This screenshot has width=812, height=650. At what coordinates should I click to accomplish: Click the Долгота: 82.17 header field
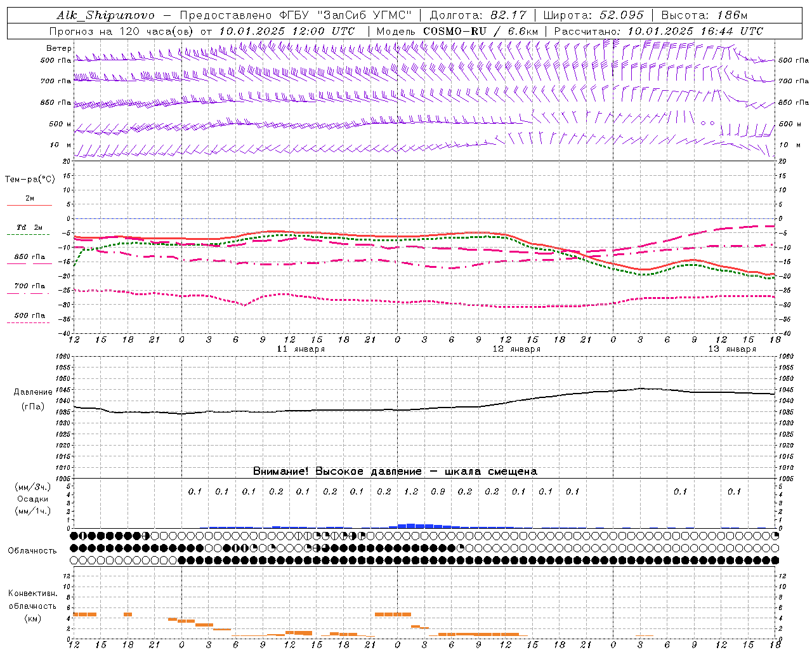[x=478, y=15]
